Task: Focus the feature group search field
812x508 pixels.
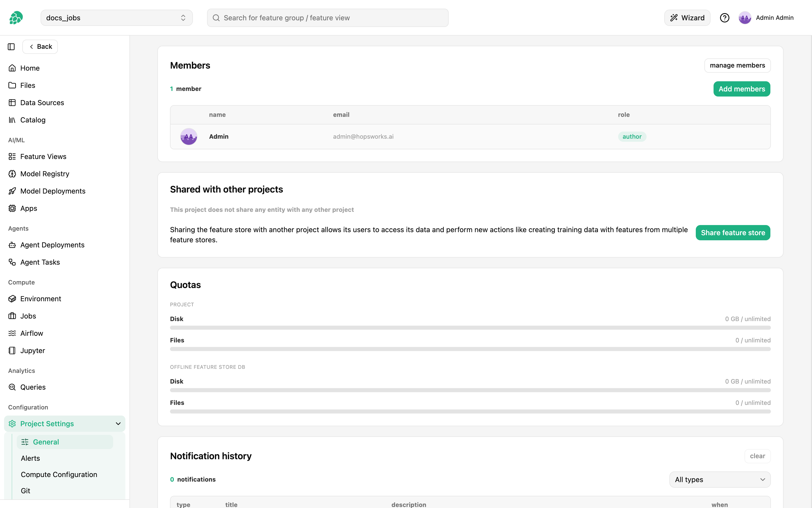Action: 328,18
